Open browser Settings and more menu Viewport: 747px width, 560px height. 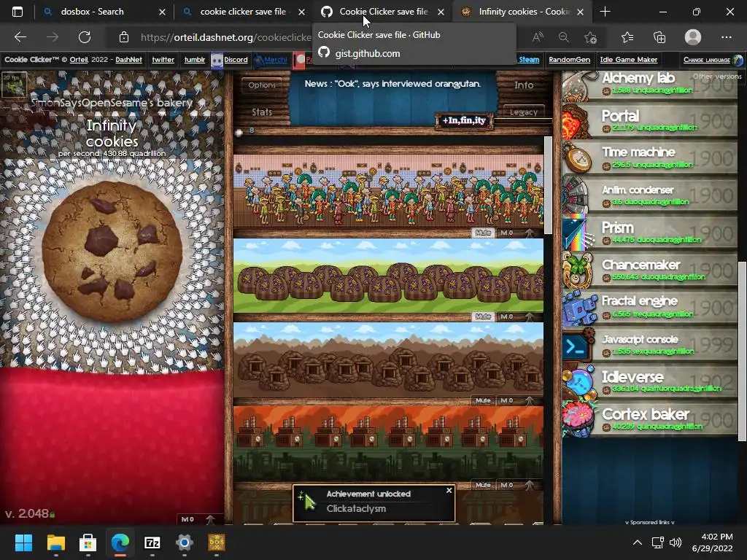tap(726, 37)
